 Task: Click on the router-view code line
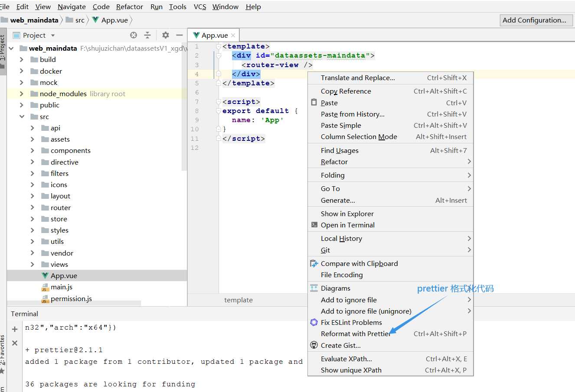coord(277,65)
